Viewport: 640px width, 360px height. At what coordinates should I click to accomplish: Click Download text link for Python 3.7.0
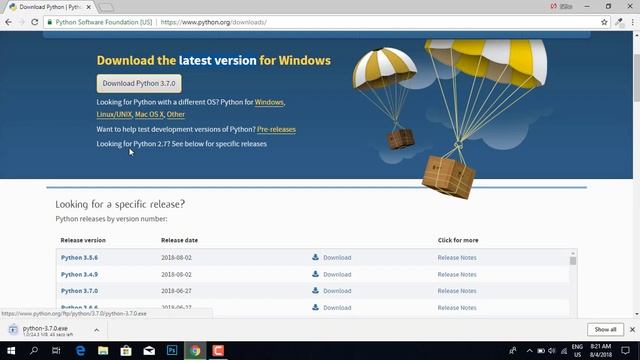(x=337, y=291)
